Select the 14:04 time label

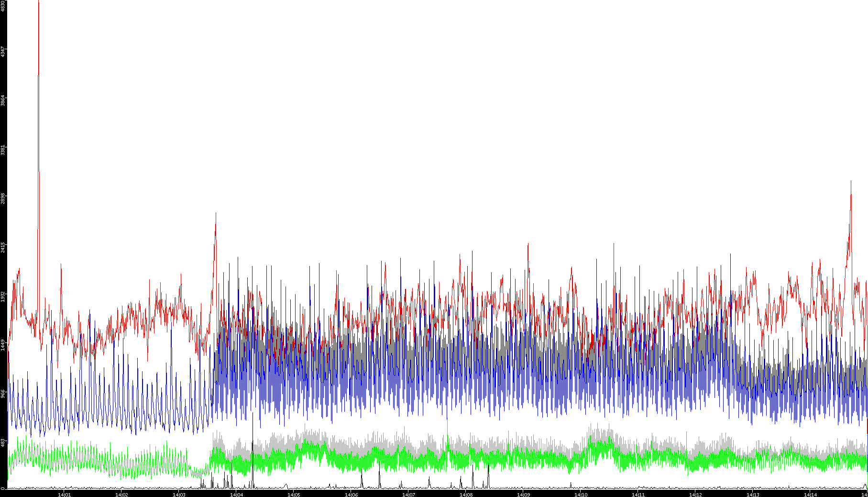pos(236,495)
